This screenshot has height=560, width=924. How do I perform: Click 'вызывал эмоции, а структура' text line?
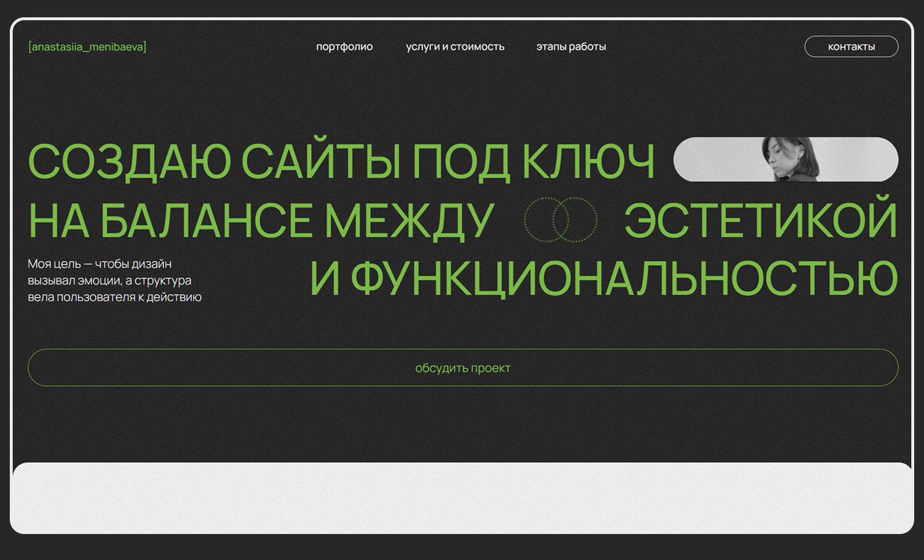point(110,281)
